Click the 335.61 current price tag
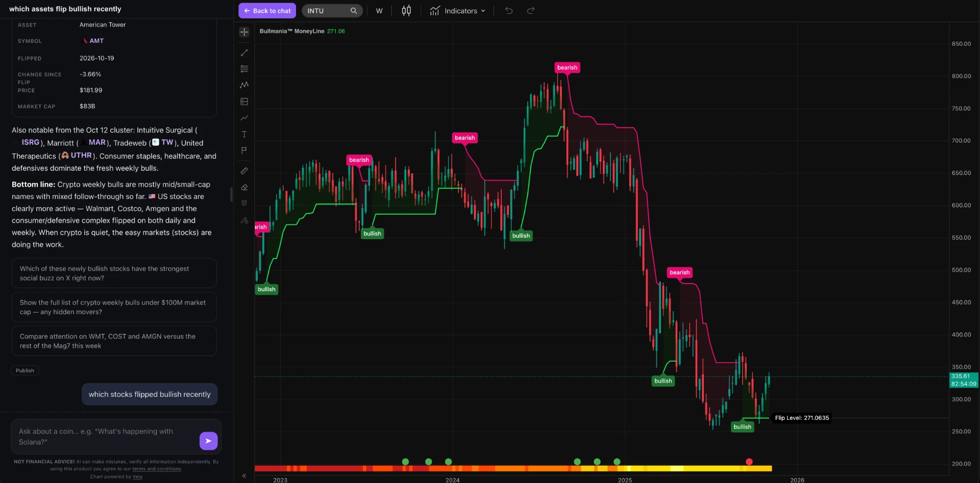The height and width of the screenshot is (483, 980). (x=964, y=380)
